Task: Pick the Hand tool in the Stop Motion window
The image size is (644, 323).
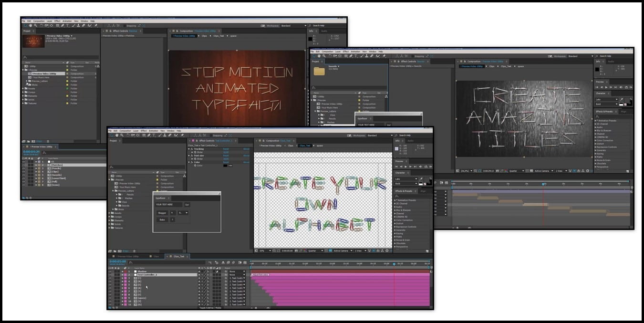Action: click(x=31, y=25)
